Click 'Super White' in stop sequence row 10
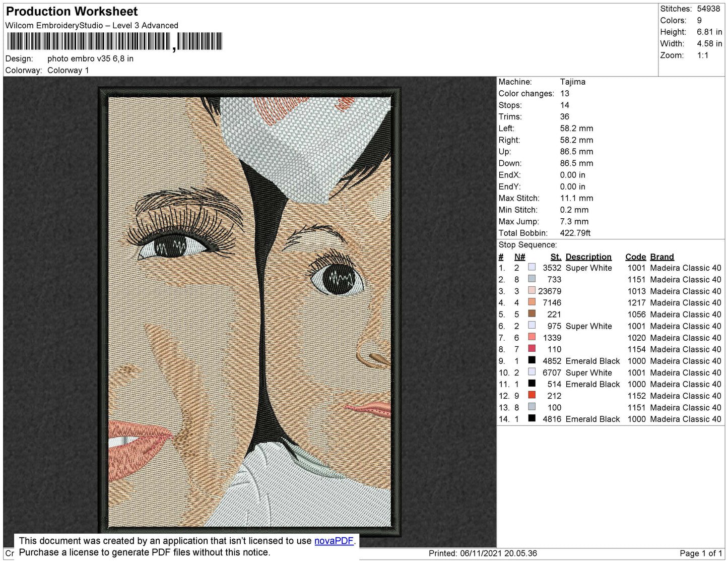Viewport: 728px width, 563px height. (588, 372)
